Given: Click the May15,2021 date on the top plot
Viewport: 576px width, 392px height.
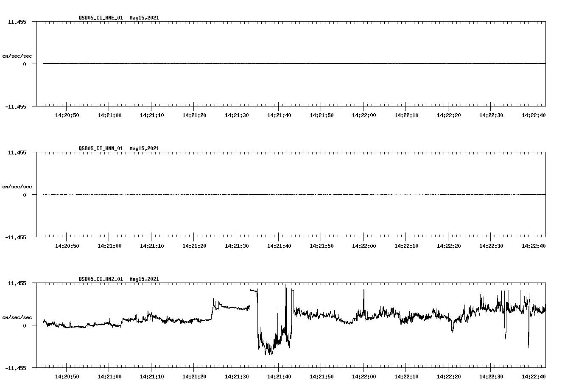Looking at the screenshot, I should (144, 18).
